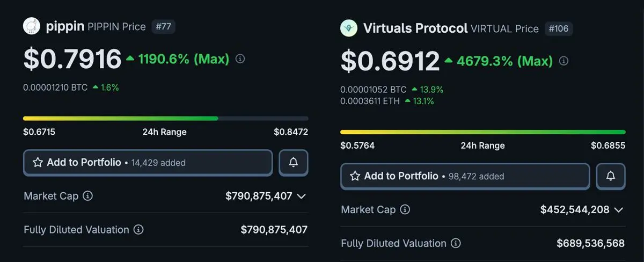Click the pippin #77 rank badge
Screen dimensions: 644x262
[x=163, y=26]
